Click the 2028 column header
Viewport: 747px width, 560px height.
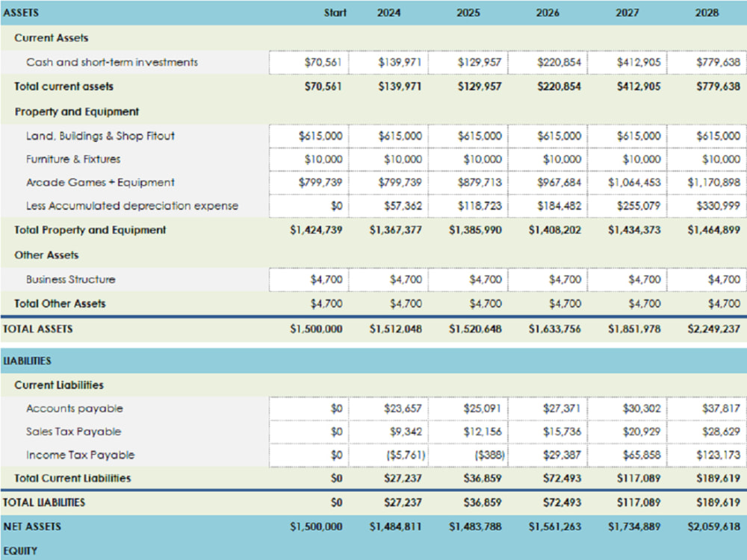(707, 13)
